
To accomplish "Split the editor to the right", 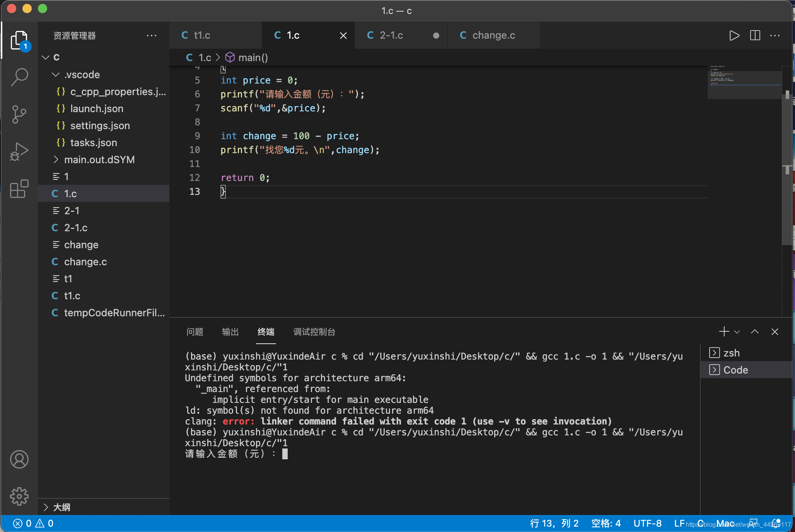I will pyautogui.click(x=755, y=36).
